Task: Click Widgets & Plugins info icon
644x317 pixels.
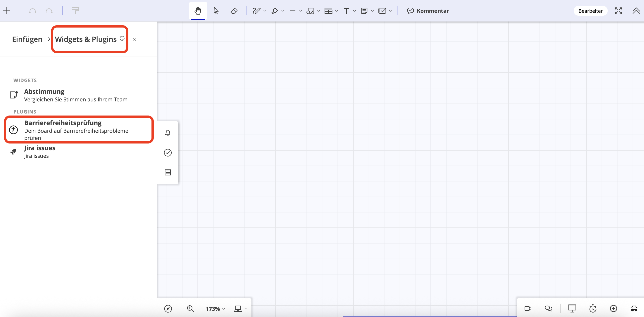Action: click(122, 38)
